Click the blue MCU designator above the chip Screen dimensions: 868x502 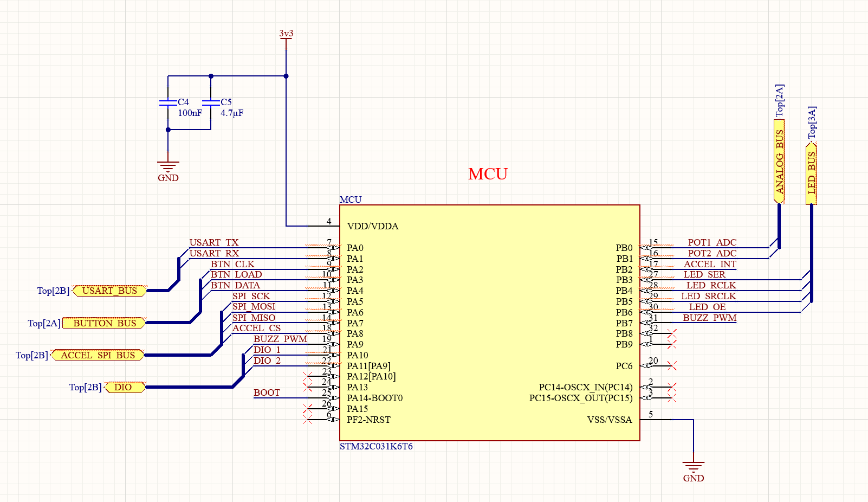(351, 199)
